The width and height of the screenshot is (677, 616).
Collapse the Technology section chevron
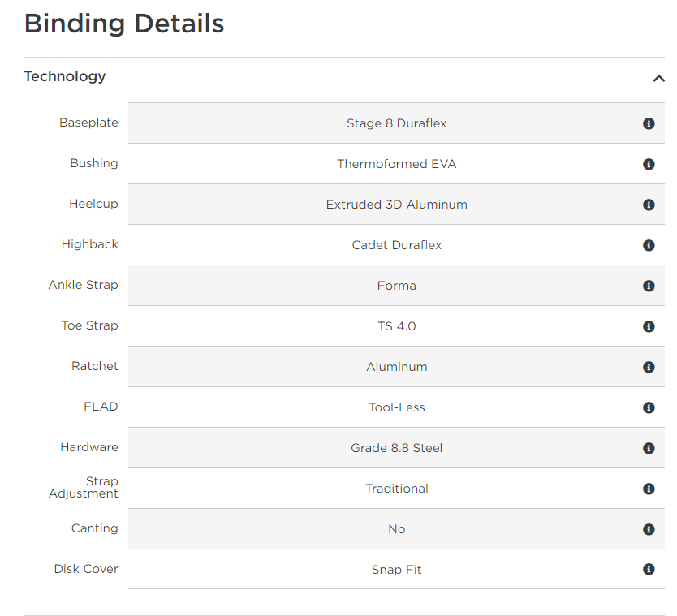658,79
